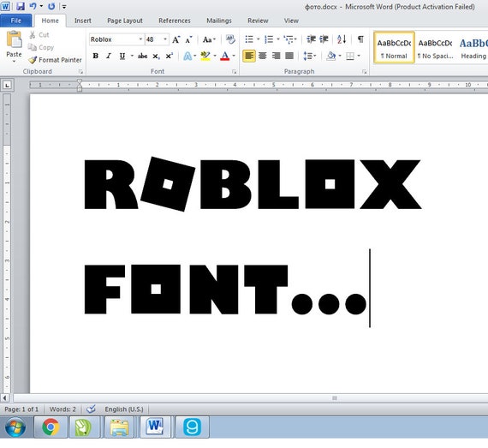This screenshot has width=488, height=448.
Task: Apply the No Spacing style
Action: pos(435,48)
